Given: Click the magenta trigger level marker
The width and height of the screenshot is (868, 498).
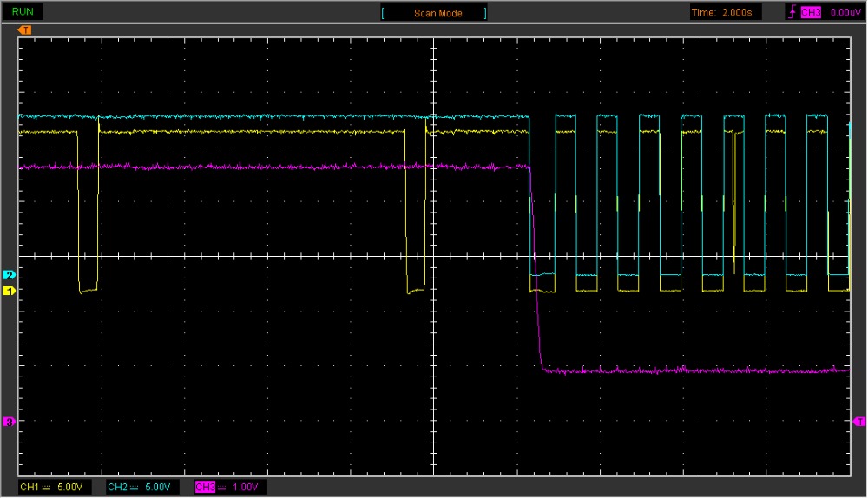Looking at the screenshot, I should tap(859, 421).
